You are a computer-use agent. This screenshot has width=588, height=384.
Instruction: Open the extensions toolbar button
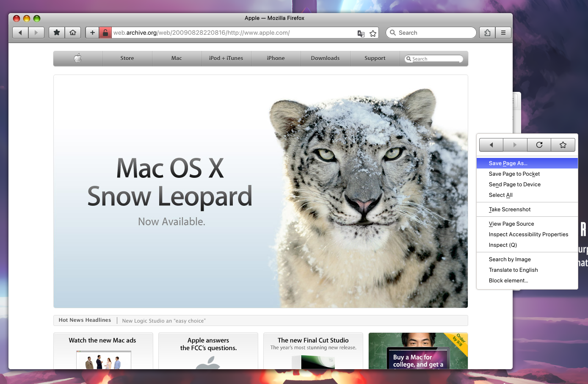pos(487,33)
